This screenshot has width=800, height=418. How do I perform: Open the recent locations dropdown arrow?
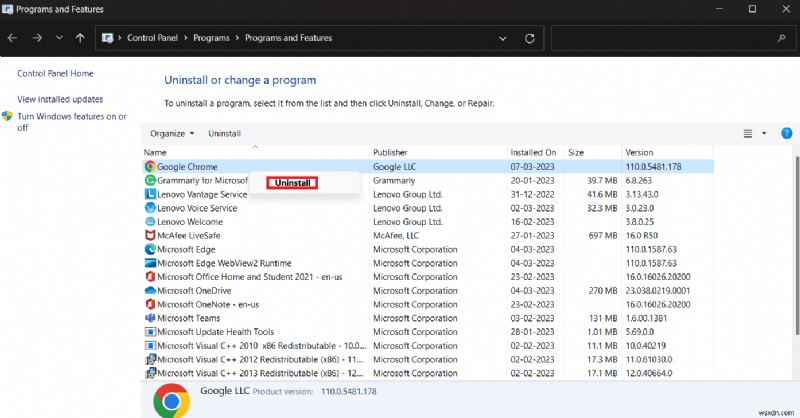tap(59, 38)
